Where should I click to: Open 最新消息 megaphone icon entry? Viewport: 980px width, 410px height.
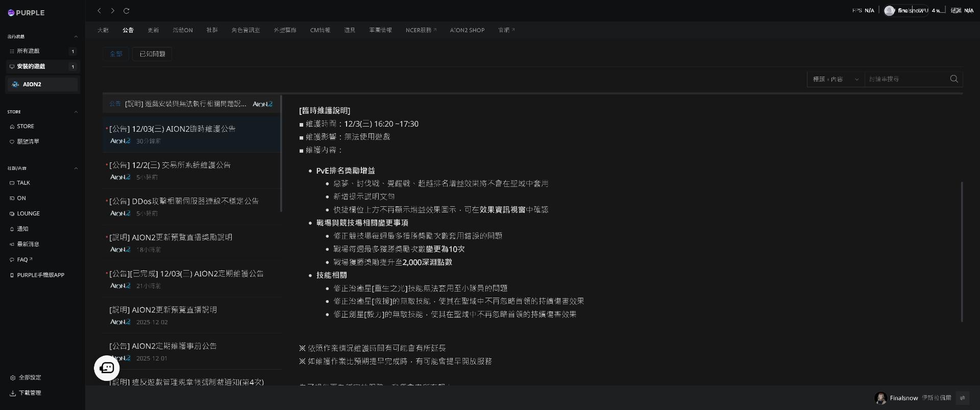coord(24,244)
